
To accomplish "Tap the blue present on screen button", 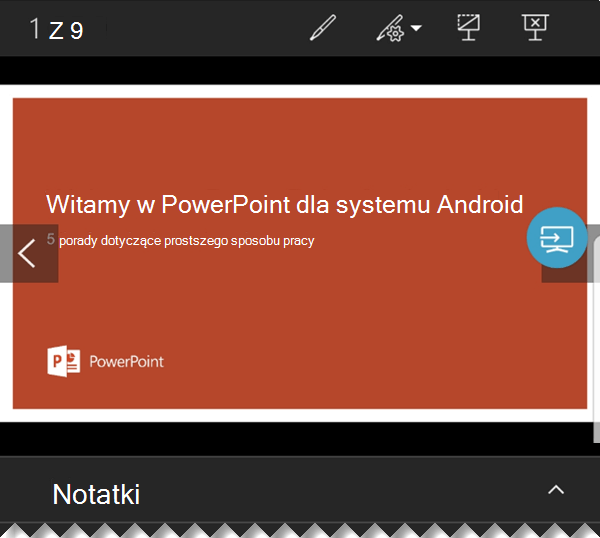I will pos(557,238).
